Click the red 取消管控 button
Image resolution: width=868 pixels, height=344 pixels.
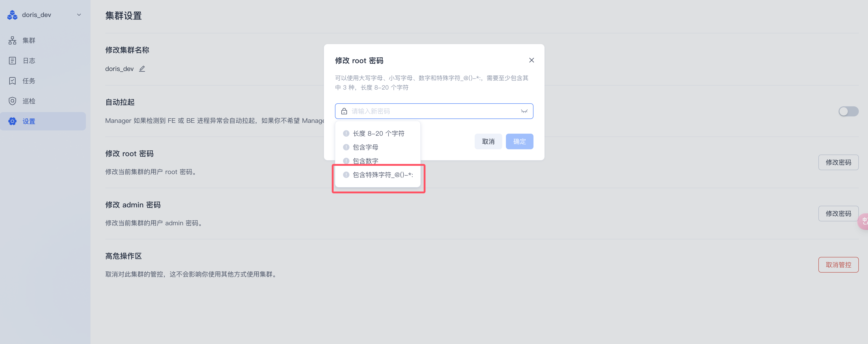pos(838,265)
